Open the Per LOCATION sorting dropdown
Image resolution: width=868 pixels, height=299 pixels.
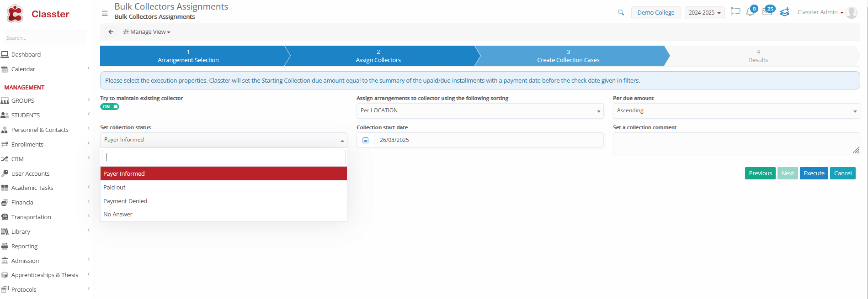click(479, 111)
